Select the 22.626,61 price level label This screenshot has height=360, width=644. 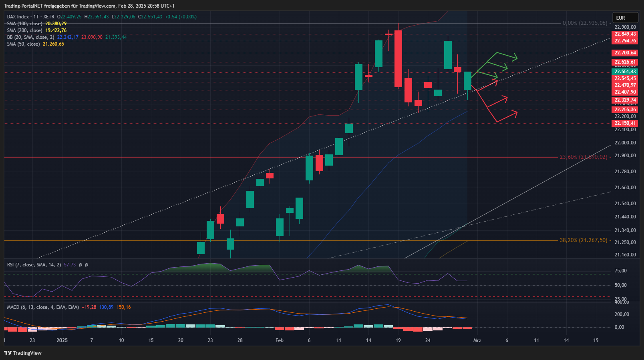coord(625,62)
